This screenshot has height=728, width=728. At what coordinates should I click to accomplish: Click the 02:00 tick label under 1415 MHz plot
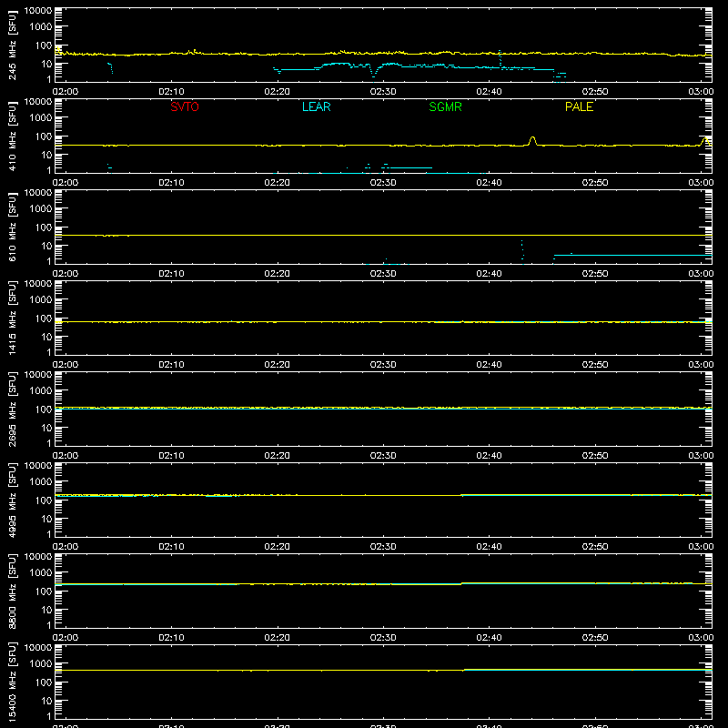pos(66,365)
